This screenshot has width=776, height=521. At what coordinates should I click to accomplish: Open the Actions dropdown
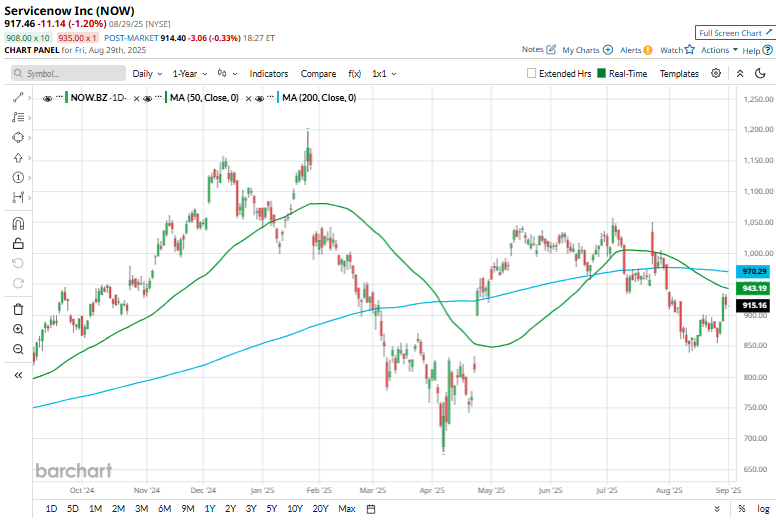click(719, 50)
